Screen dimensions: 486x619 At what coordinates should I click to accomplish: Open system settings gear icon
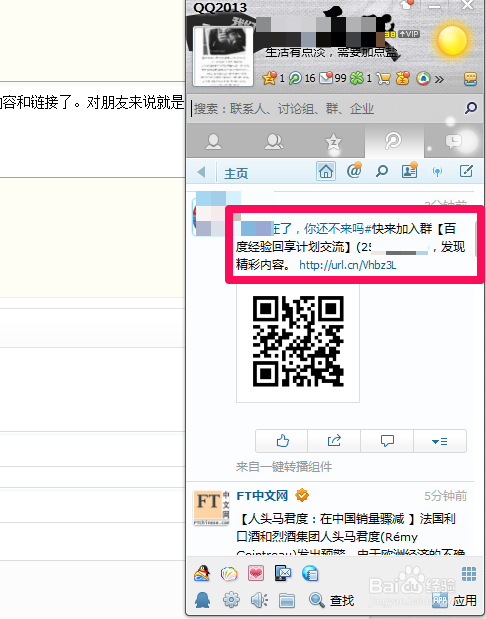[x=231, y=600]
